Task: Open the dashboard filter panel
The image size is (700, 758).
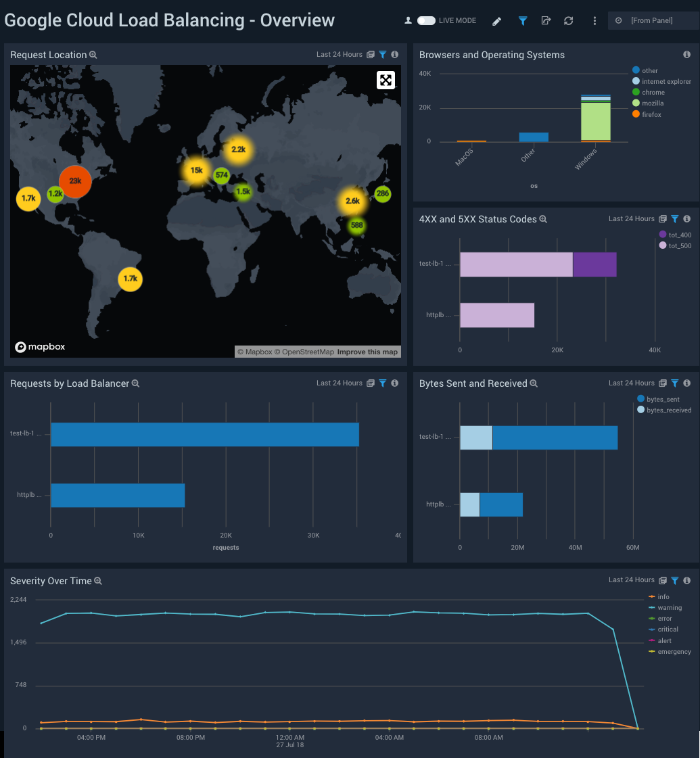Action: [x=522, y=21]
